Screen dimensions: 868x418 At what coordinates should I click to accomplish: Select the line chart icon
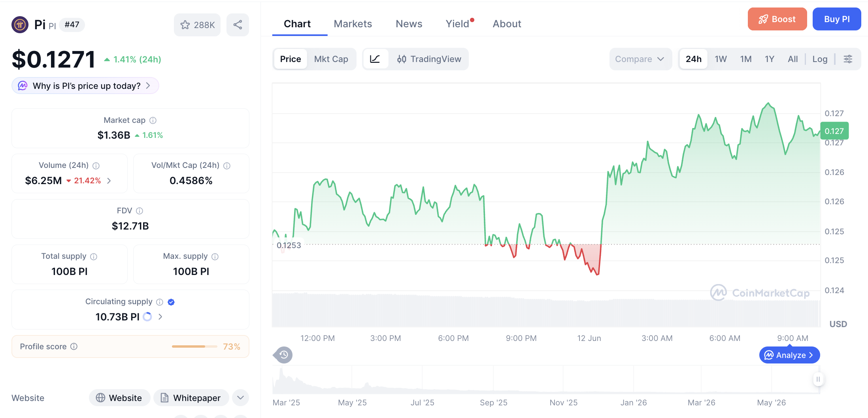point(375,59)
